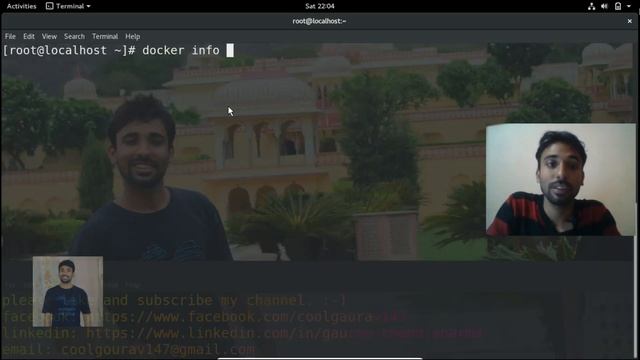Click the battery status icon

pos(618,6)
